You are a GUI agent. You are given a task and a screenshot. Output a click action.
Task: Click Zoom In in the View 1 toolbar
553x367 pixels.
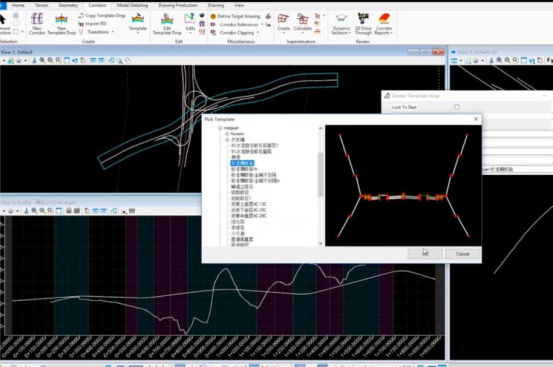pos(42,61)
